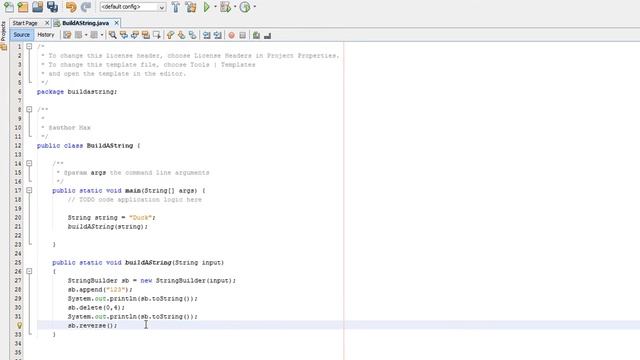
Task: Click the navigate Forward editor icon
Action: 94,36
